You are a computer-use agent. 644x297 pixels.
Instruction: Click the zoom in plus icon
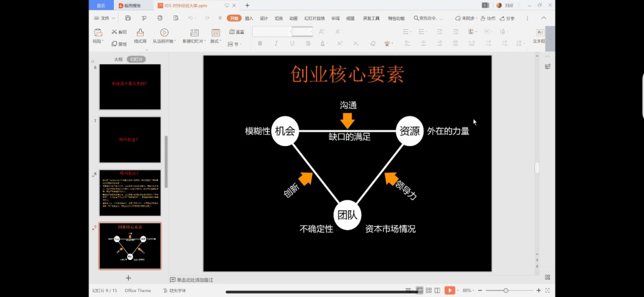point(538,290)
